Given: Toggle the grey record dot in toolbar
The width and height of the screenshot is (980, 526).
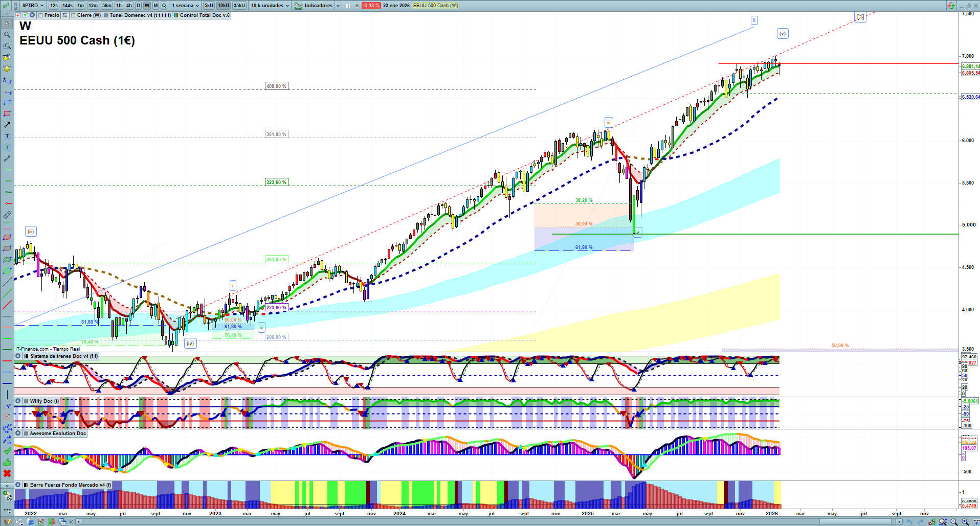Looking at the screenshot, I should click(357, 6).
